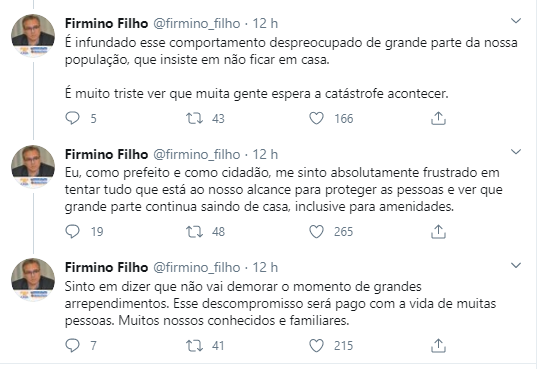Viewport: 541px width, 369px height.
Task: Share the 'grandes arrependimentos' tweet
Action: (438, 346)
